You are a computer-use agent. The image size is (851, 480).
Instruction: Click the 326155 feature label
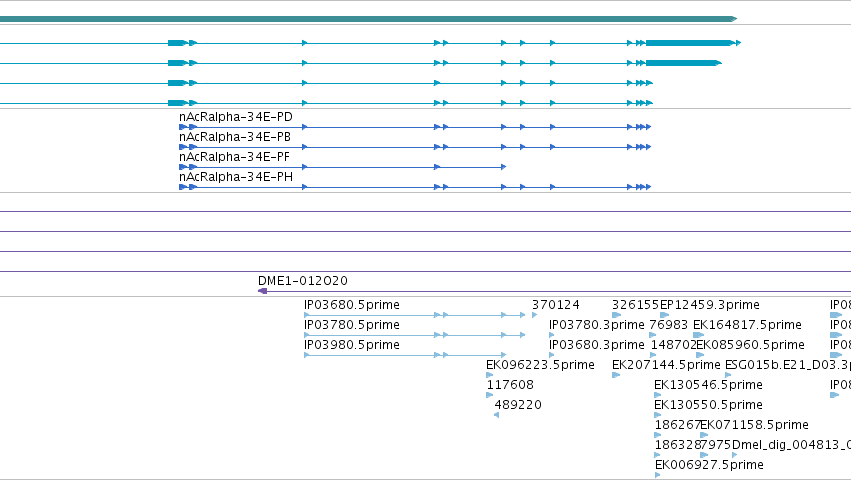coord(635,305)
